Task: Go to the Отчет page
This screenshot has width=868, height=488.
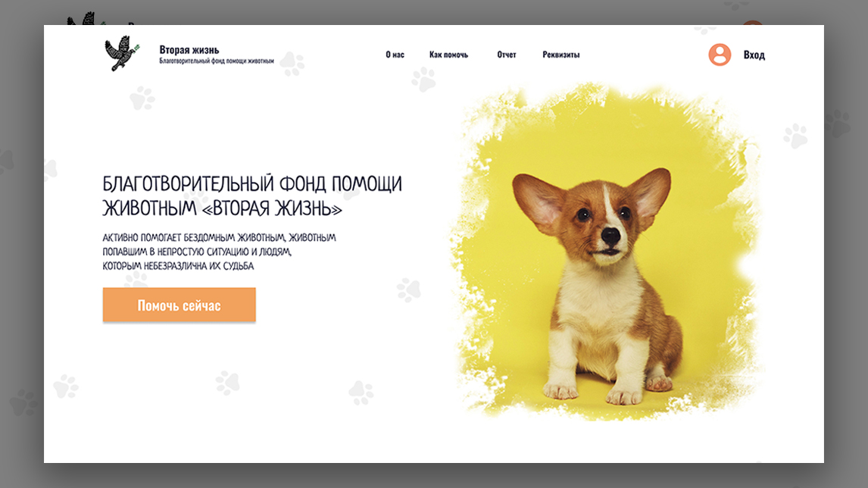Action: click(x=507, y=55)
